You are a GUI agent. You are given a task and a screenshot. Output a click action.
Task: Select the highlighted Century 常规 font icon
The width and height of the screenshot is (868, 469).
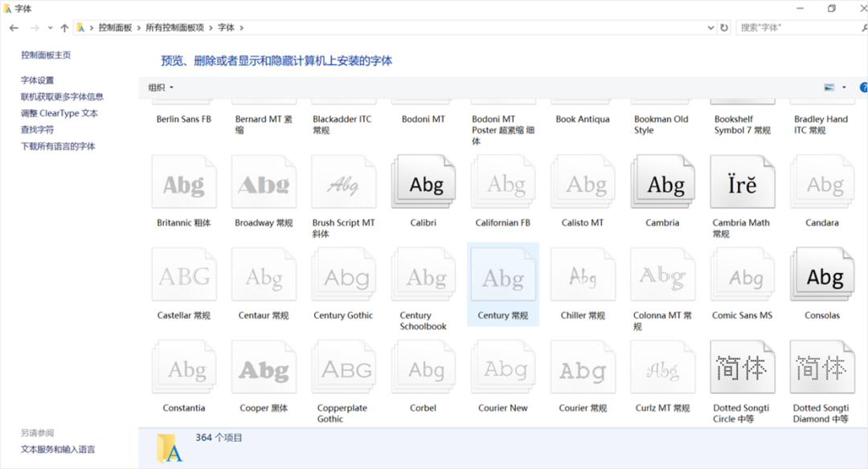click(502, 275)
